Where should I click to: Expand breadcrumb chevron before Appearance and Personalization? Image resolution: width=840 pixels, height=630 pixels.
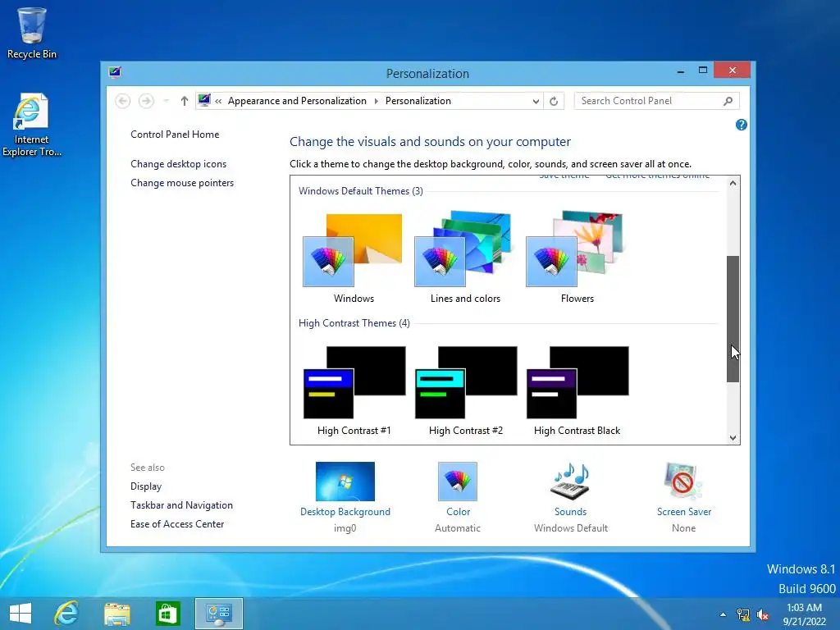218,101
